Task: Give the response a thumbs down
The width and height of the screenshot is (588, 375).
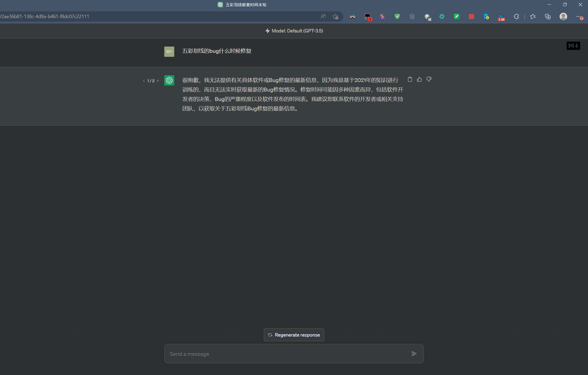Action: [x=429, y=79]
